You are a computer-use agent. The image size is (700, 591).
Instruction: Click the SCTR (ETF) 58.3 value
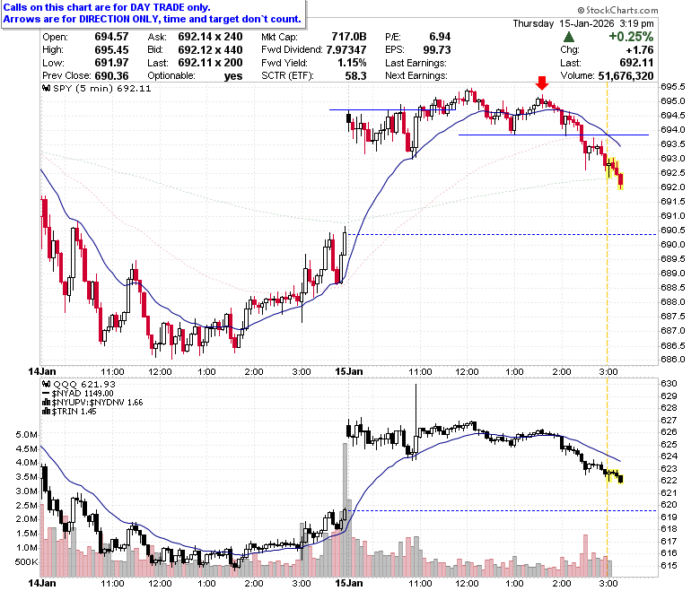click(355, 76)
